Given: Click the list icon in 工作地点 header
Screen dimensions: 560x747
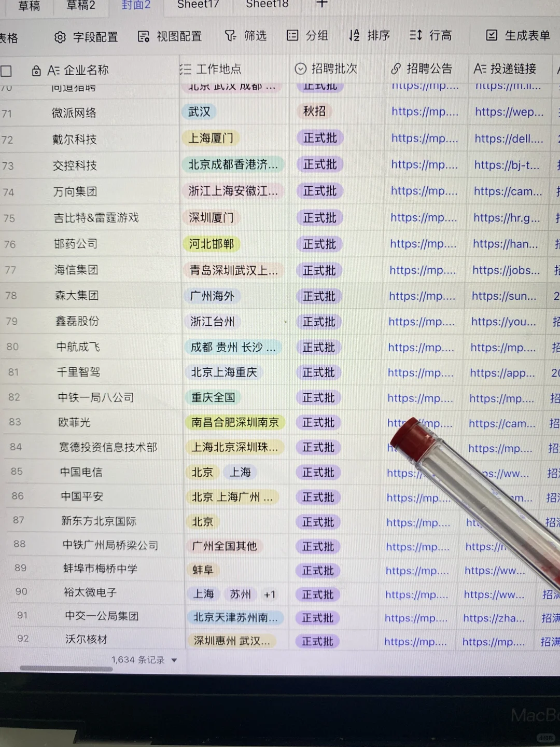Looking at the screenshot, I should click(186, 70).
